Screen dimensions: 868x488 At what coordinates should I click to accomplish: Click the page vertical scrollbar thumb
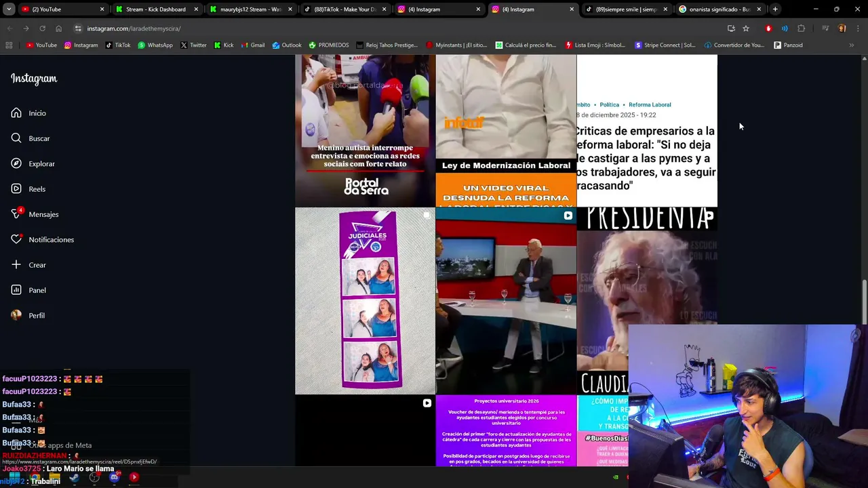(864, 302)
